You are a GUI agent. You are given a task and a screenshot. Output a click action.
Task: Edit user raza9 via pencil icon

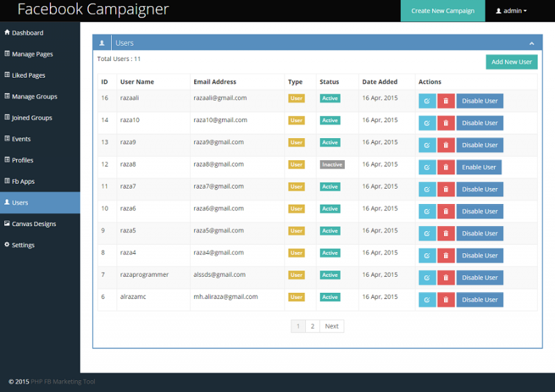(427, 145)
